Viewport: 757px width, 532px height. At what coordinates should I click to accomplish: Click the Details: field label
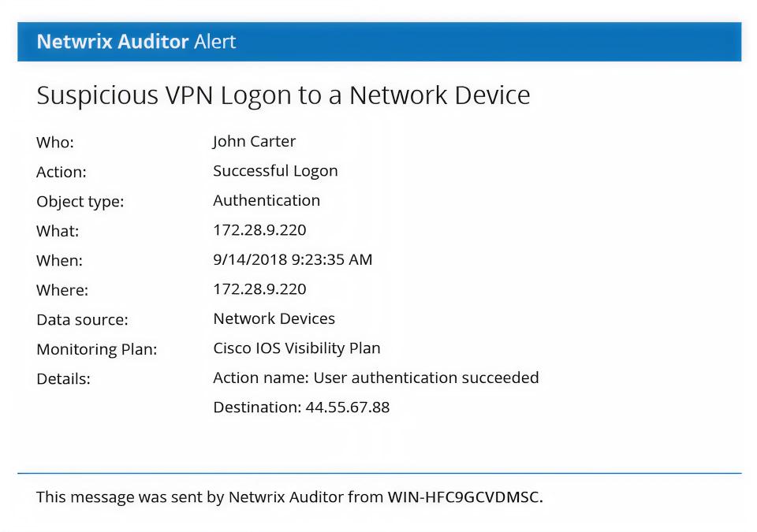point(63,379)
